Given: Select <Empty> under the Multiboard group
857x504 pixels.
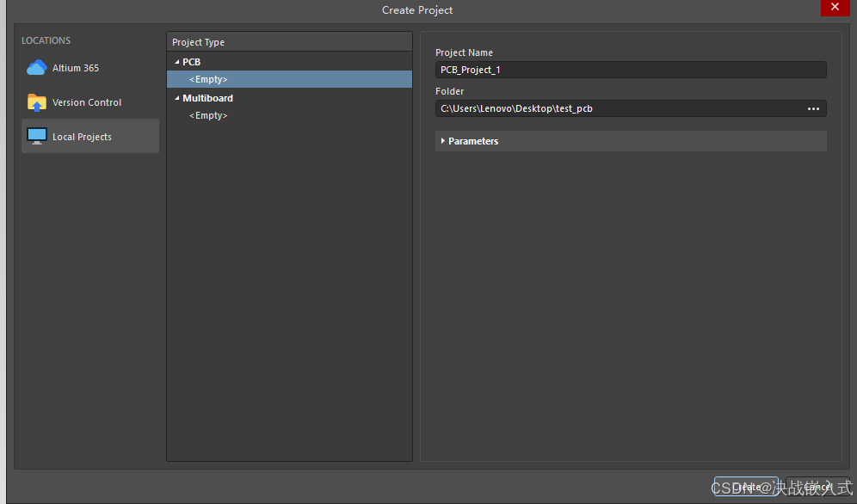Looking at the screenshot, I should [208, 115].
